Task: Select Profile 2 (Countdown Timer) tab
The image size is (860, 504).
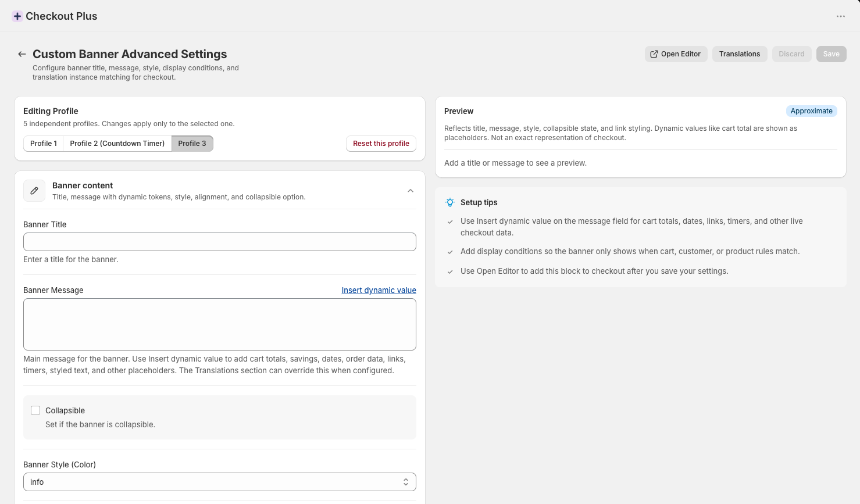Action: tap(117, 144)
